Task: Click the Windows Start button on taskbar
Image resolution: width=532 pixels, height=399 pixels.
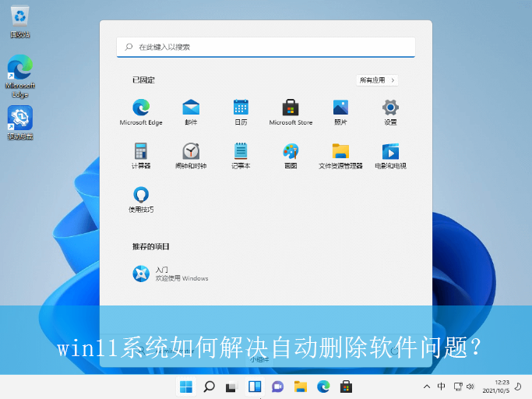Action: coord(186,387)
